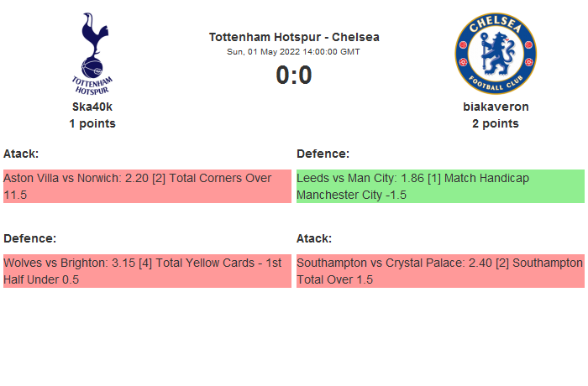Click the Tottenham Hotspur club crest
Screen dimensions: 588x386
click(x=92, y=53)
